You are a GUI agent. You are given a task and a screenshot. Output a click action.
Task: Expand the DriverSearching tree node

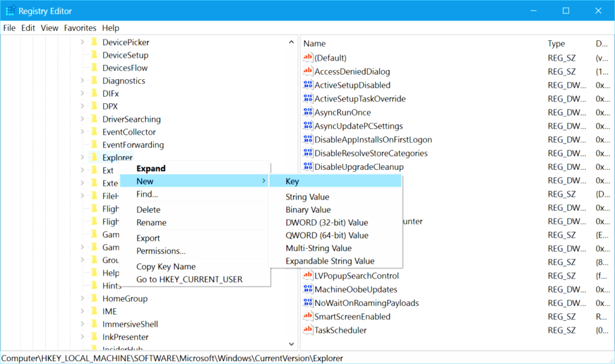82,118
